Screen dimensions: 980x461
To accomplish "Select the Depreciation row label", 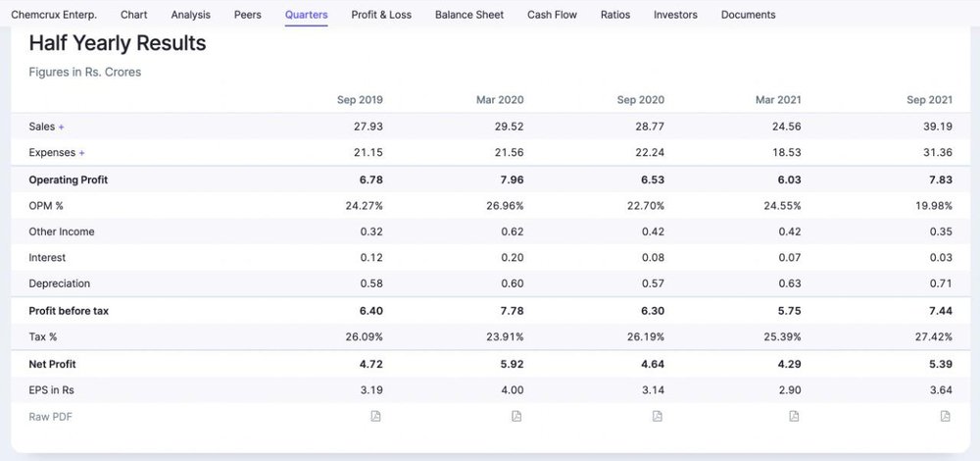I will coord(60,284).
